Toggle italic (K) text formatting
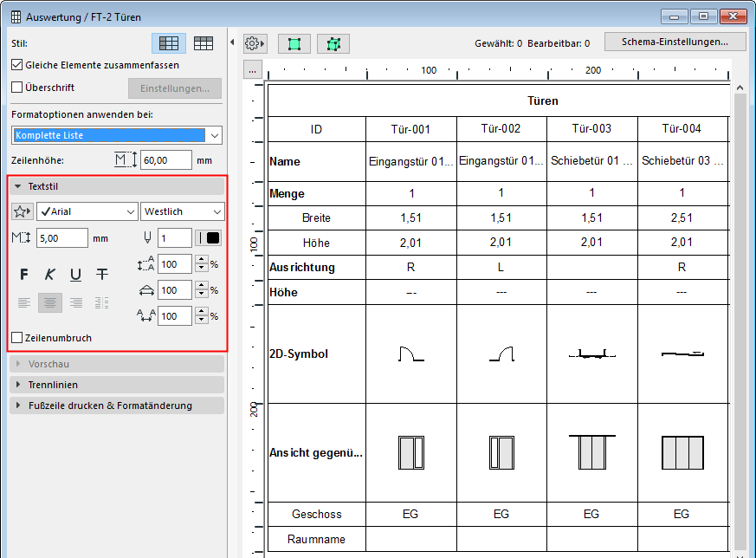This screenshot has height=558, width=756. [50, 275]
